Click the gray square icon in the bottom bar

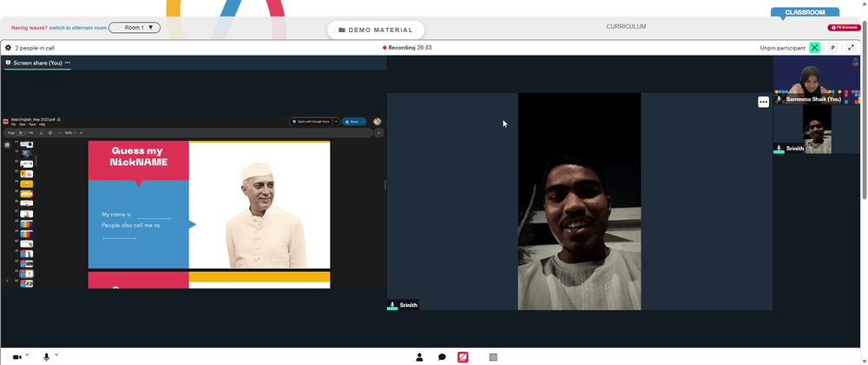tap(493, 357)
